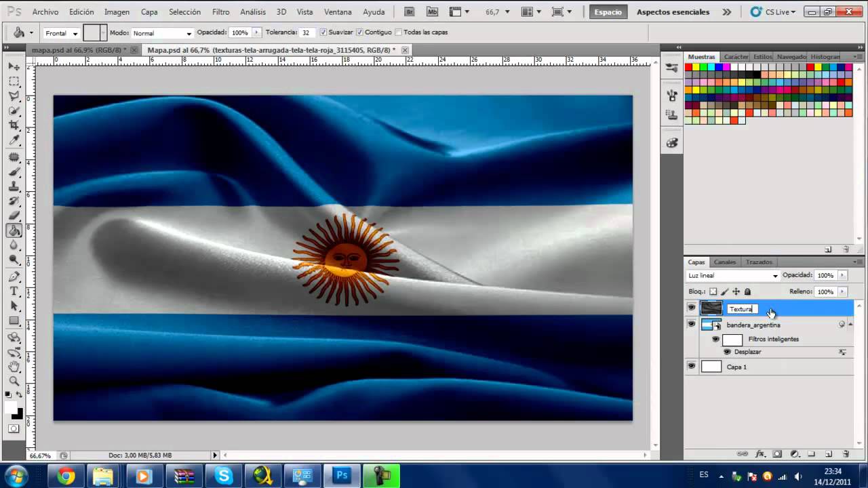Image resolution: width=868 pixels, height=488 pixels.
Task: Select the Horizontal Type tool
Action: click(14, 291)
